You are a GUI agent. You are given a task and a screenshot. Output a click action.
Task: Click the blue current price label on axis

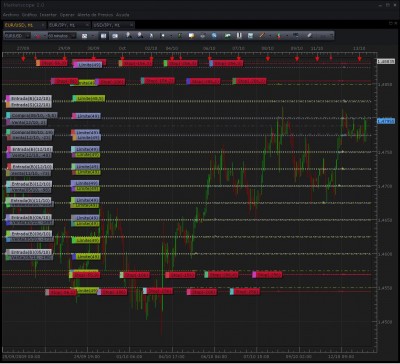(386, 121)
